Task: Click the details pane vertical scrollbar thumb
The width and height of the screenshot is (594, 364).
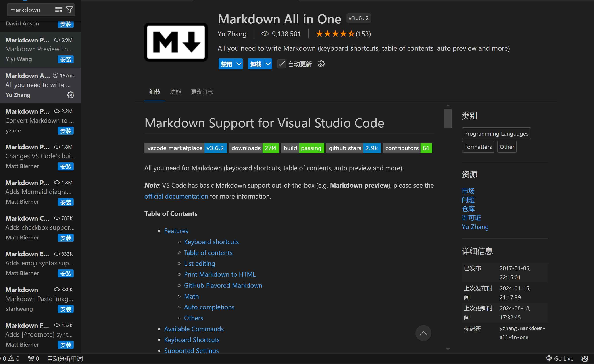Action: [x=448, y=119]
